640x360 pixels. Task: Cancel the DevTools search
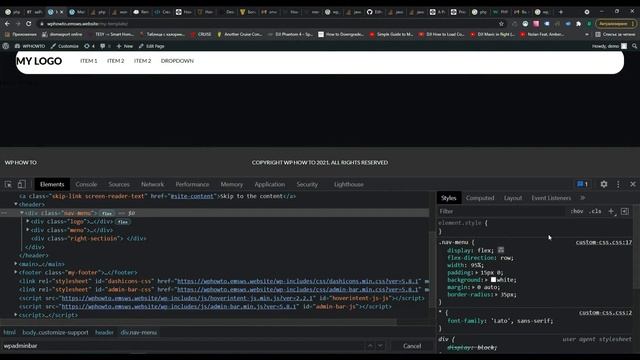coord(412,346)
